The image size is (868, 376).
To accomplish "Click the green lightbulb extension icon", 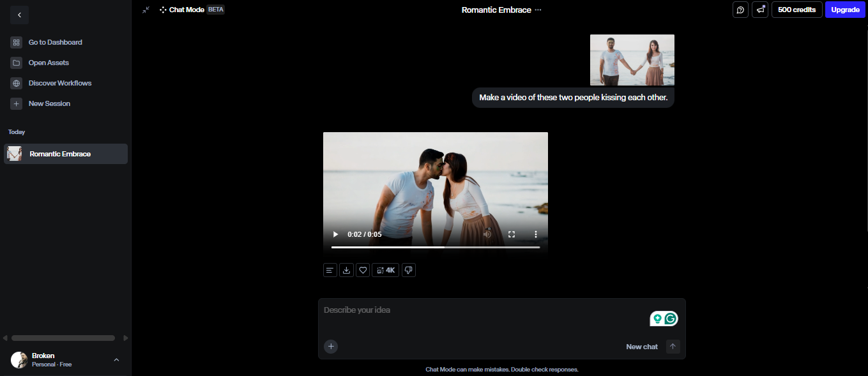I will [x=657, y=319].
